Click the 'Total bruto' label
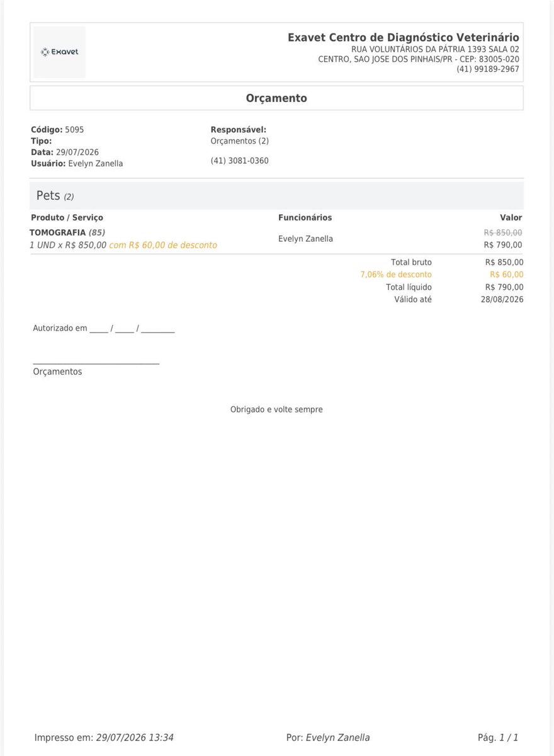The height and width of the screenshot is (756, 554). pos(411,263)
